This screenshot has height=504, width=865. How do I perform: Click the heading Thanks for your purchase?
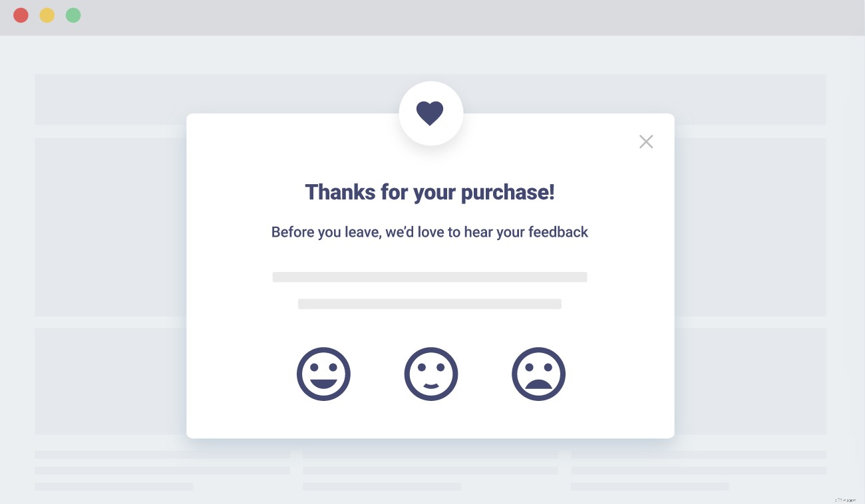[430, 191]
